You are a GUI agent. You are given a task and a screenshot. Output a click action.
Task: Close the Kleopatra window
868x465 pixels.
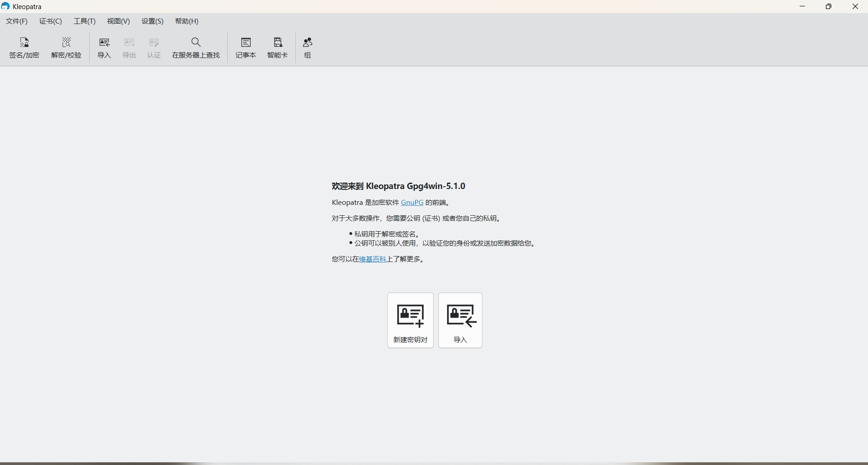click(855, 6)
